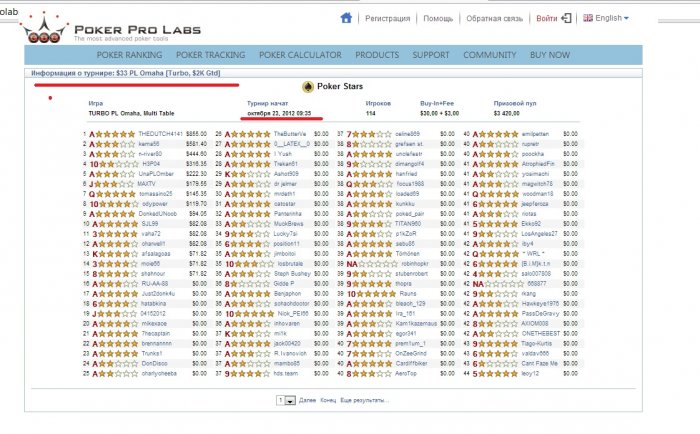Image resolution: width=700 pixels, height=434 pixels.
Task: Open player profile PassDeGravy
Action: click(x=540, y=313)
